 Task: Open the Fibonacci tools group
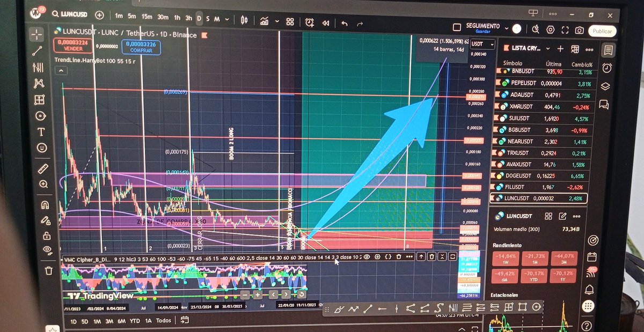click(x=38, y=67)
